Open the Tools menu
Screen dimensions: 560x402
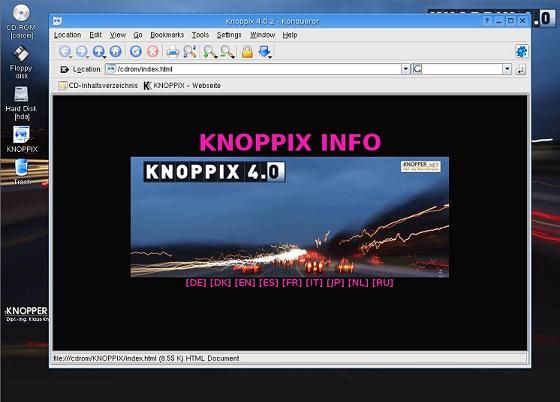tap(200, 35)
